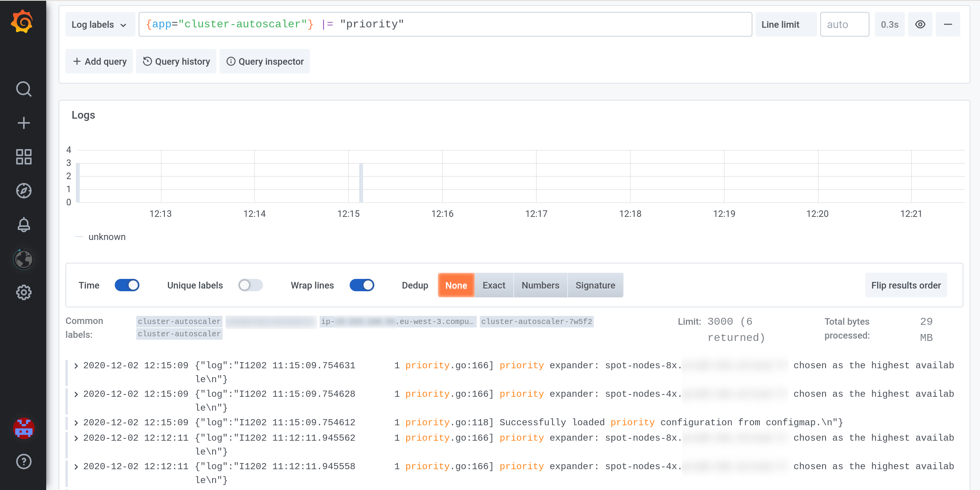Open the Alerting bell icon
The image size is (980, 490).
coord(24,225)
